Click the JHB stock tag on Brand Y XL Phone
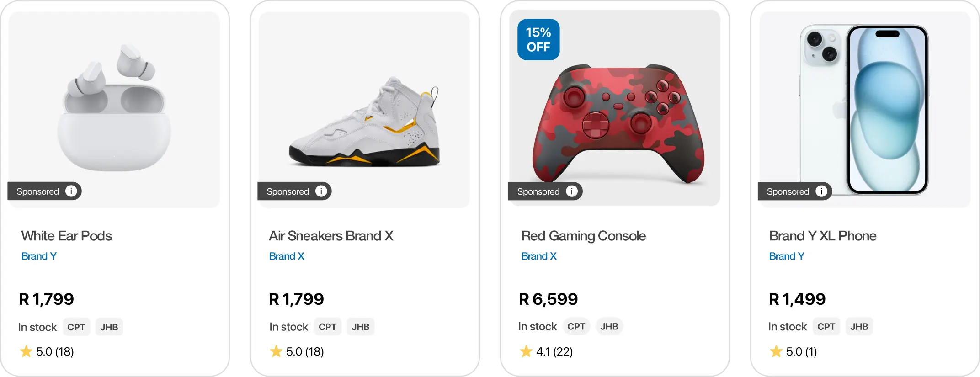Image resolution: width=980 pixels, height=377 pixels. (859, 327)
